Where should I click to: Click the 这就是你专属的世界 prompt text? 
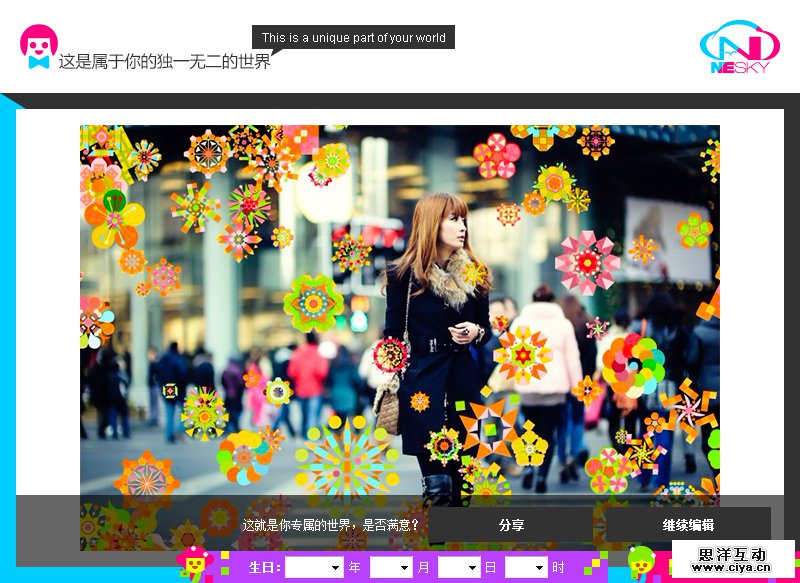click(331, 524)
